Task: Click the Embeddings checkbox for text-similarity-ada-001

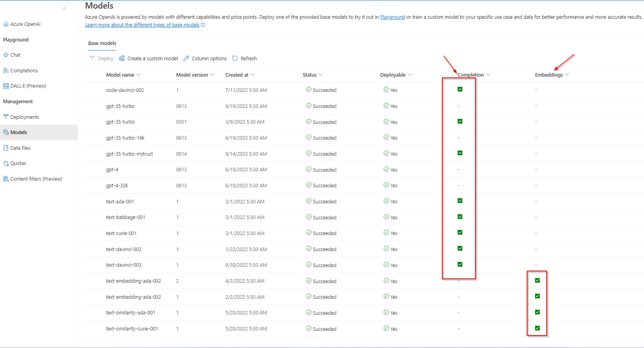Action: click(537, 312)
